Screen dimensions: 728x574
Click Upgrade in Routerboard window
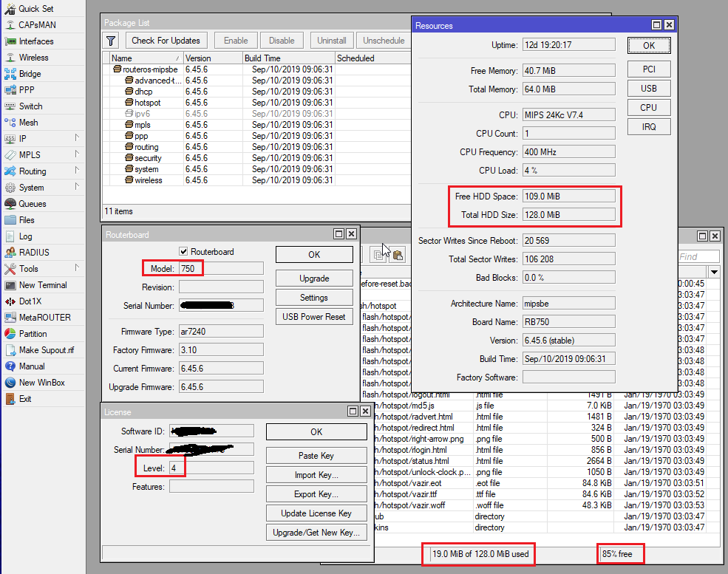pos(314,279)
